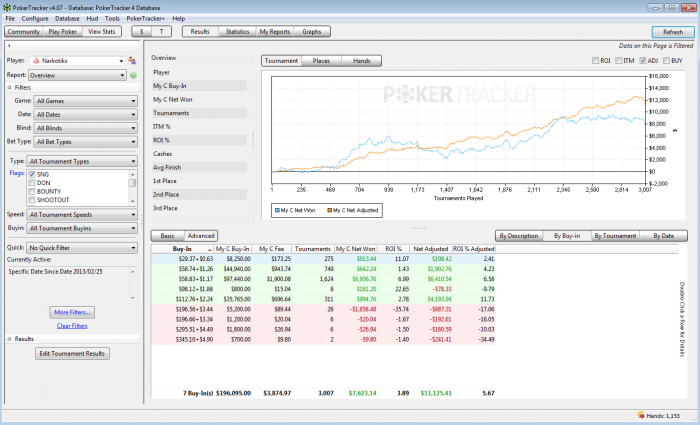Show the Tournament graph tab
The image size is (700, 425).
(282, 61)
